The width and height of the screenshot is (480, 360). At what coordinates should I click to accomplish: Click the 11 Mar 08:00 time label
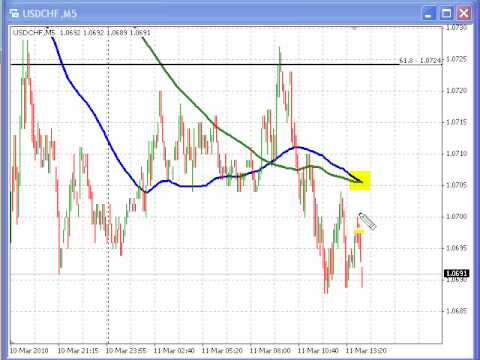270,351
